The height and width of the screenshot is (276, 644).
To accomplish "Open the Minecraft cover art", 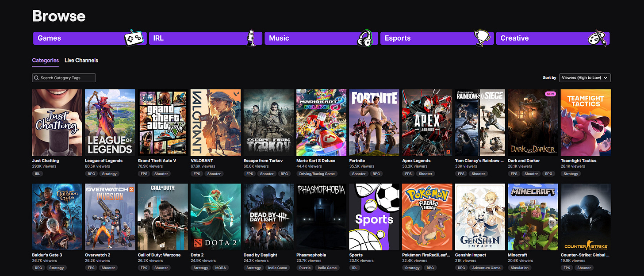I will (x=533, y=217).
